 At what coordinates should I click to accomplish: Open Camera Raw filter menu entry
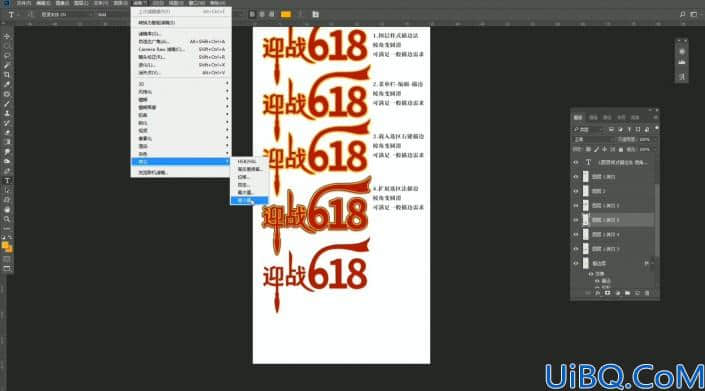pyautogui.click(x=181, y=49)
